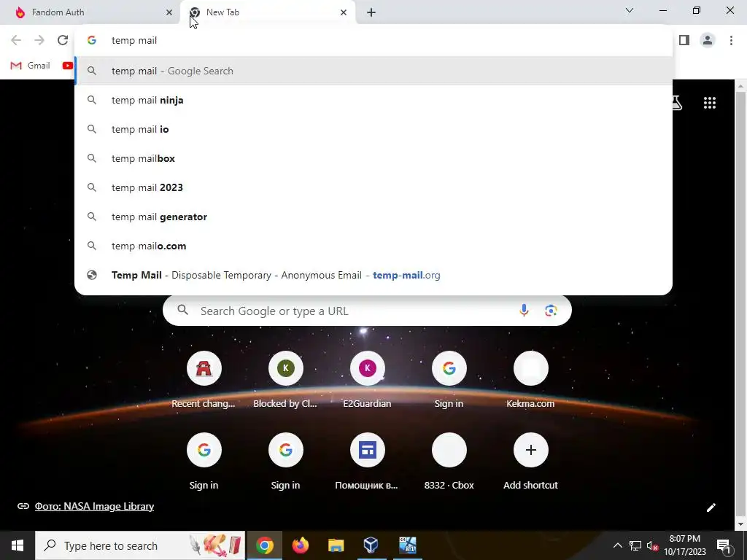747x560 pixels.
Task: Close the Fandom Auth tab
Action: pyautogui.click(x=169, y=12)
